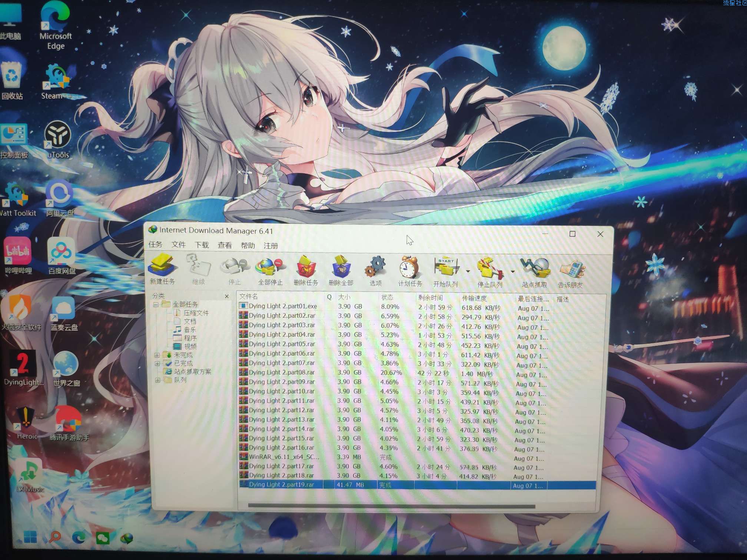
Task: Open the 世界之窗 browser desktop icon
Action: (x=66, y=369)
